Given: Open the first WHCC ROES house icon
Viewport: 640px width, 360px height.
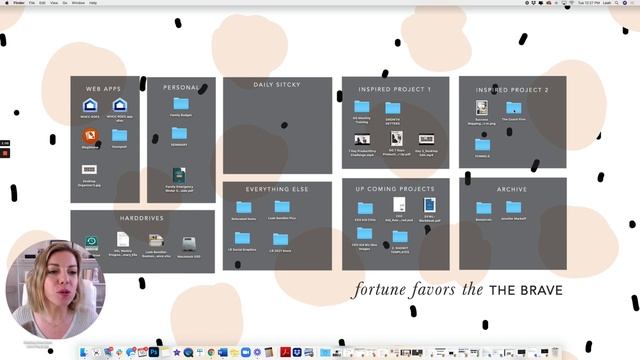Looking at the screenshot, I should pos(90,105).
